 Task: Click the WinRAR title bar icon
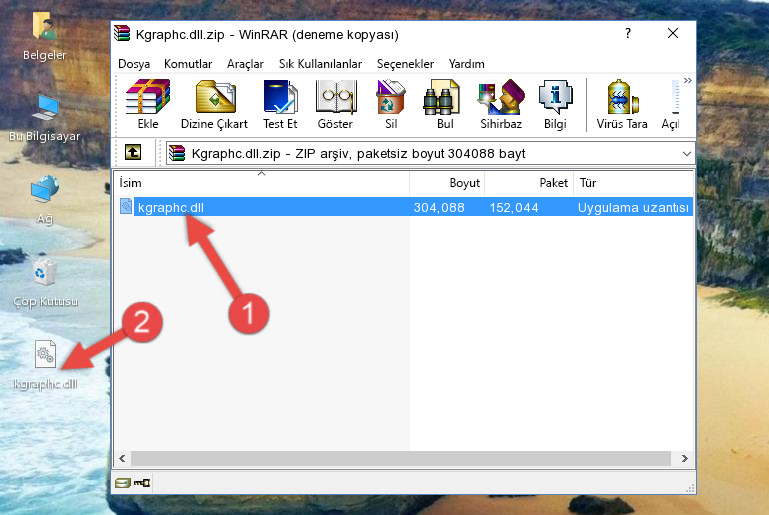pos(122,33)
